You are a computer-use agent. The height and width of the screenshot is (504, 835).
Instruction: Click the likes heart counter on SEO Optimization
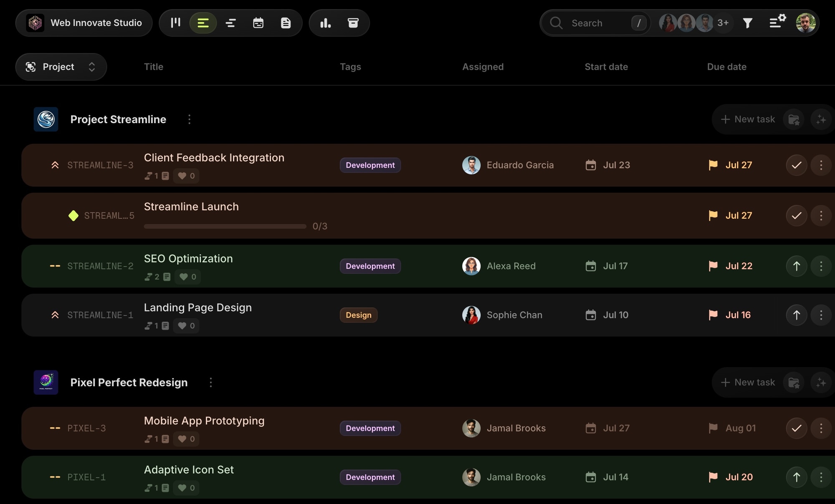click(x=187, y=277)
